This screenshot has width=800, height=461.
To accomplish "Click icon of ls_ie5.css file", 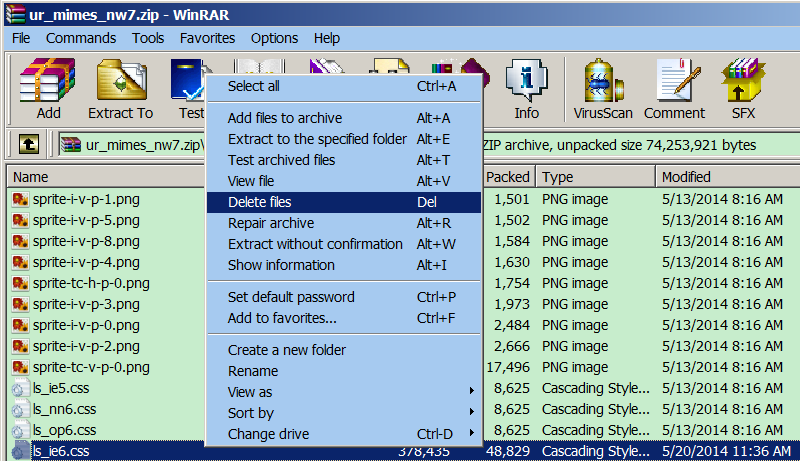I will (x=20, y=388).
